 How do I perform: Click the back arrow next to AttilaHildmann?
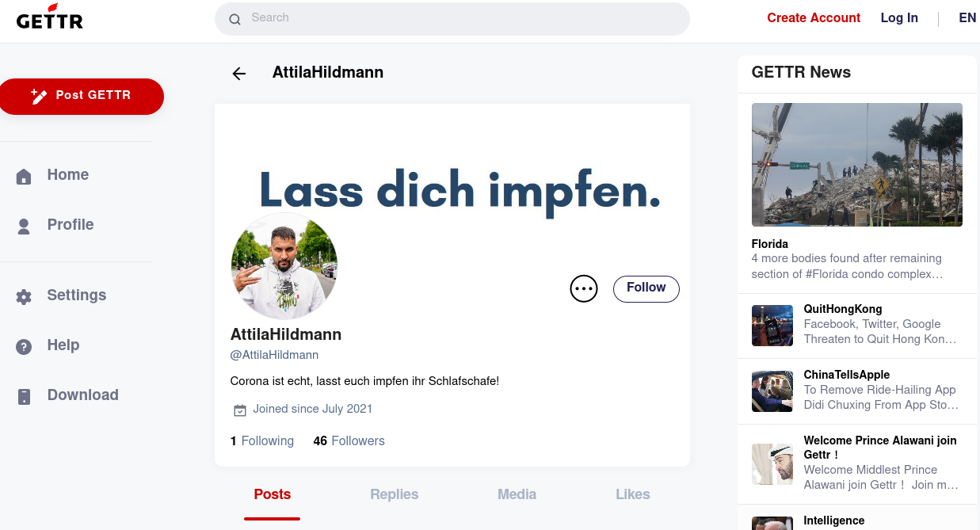click(x=238, y=74)
